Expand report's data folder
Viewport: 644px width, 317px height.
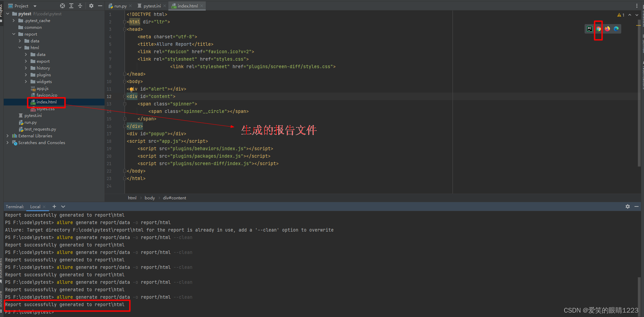20,41
